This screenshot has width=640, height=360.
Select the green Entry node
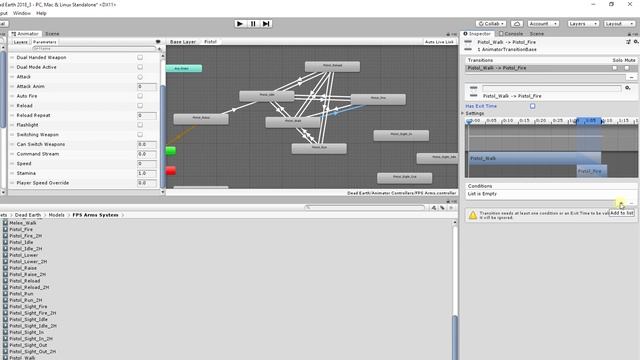(171, 151)
